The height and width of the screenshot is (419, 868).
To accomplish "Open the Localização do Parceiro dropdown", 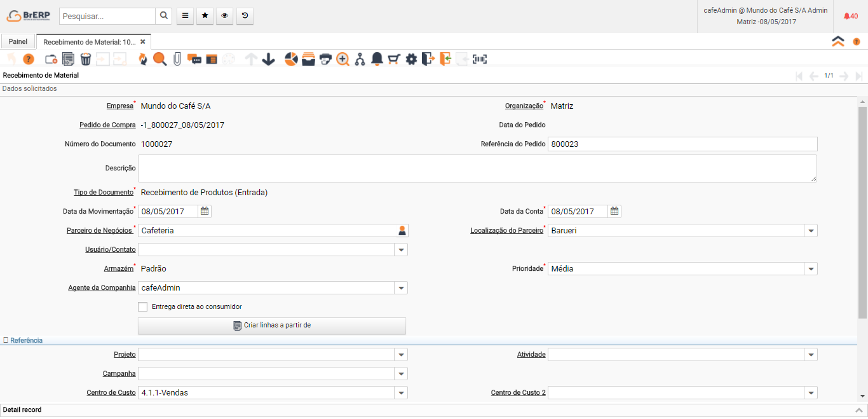I will [810, 231].
